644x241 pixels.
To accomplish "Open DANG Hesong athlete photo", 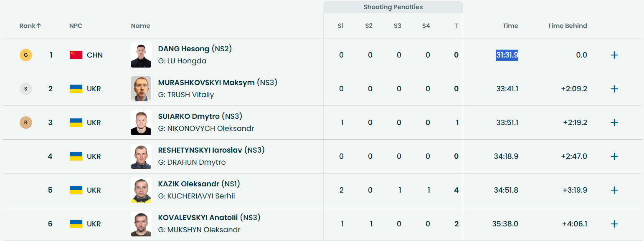I will (141, 55).
